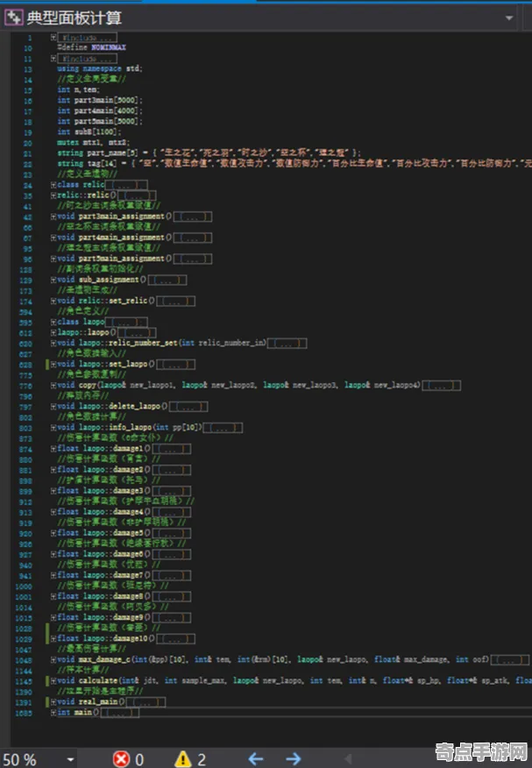Click the horizontal scrollbar left arrow

[348, 758]
